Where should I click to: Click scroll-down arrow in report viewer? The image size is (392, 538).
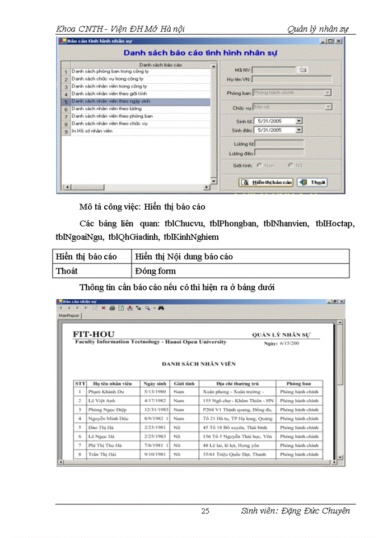pyautogui.click(x=340, y=457)
